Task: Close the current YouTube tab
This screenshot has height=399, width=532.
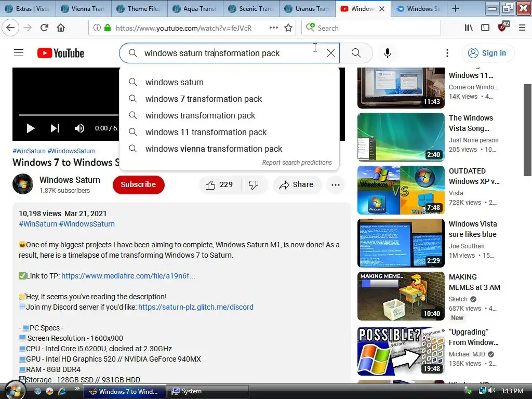Action: (x=382, y=8)
